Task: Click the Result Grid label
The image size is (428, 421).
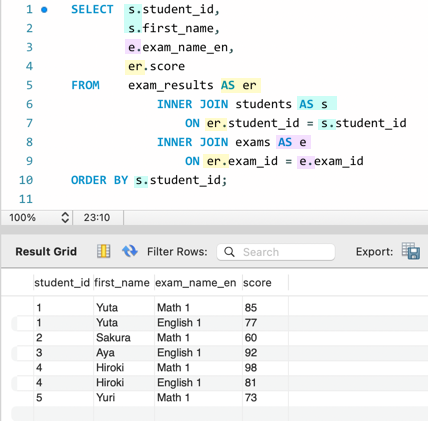Action: 46,251
